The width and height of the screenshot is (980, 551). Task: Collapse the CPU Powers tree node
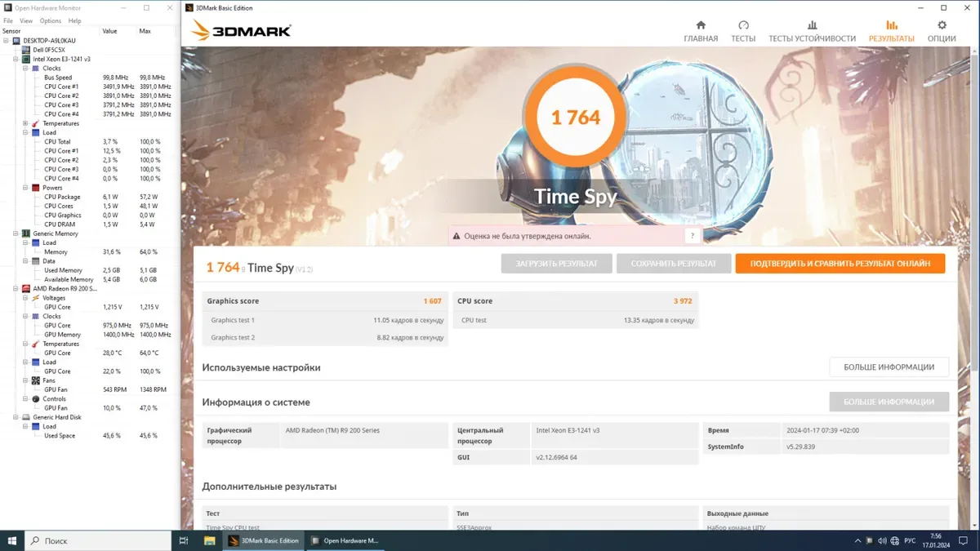[25, 188]
